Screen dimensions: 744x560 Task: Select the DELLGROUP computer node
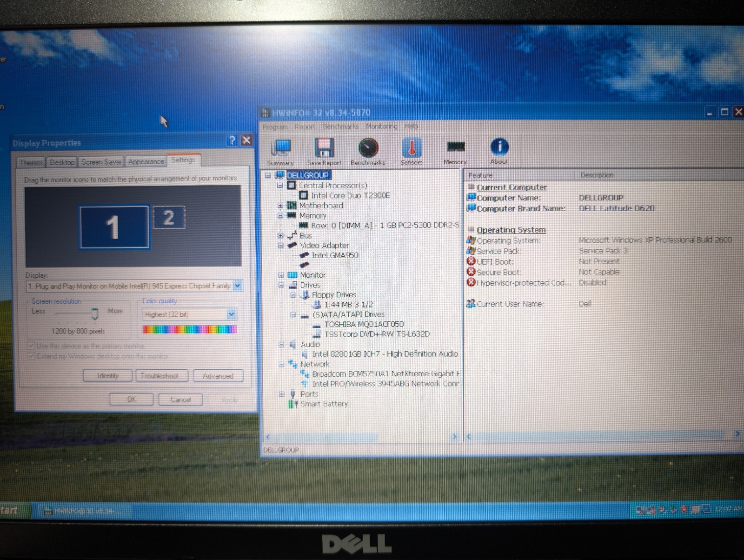[x=308, y=175]
